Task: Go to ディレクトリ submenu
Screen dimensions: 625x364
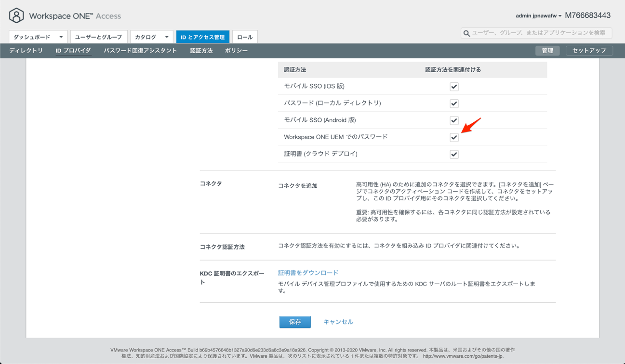Action: click(26, 51)
